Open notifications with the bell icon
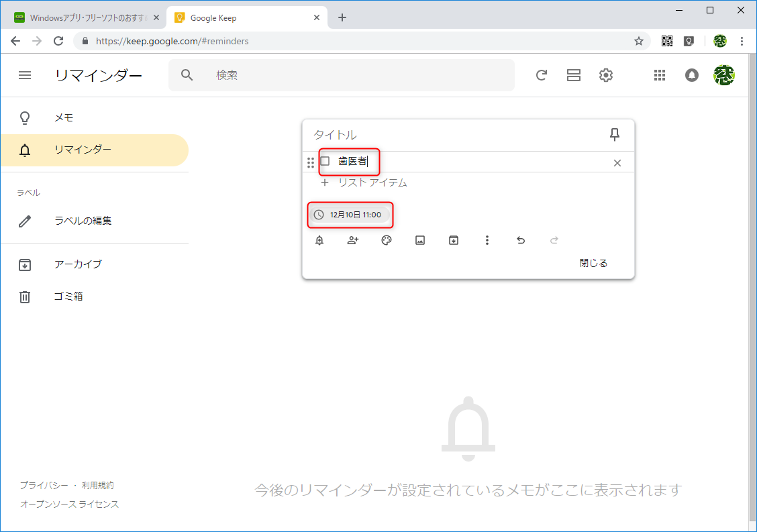 (x=691, y=75)
